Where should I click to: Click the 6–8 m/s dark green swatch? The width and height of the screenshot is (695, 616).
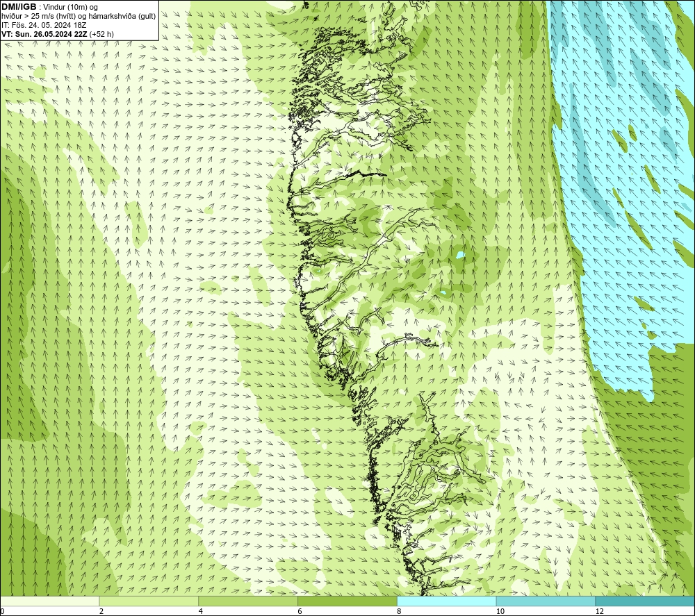pos(347,601)
